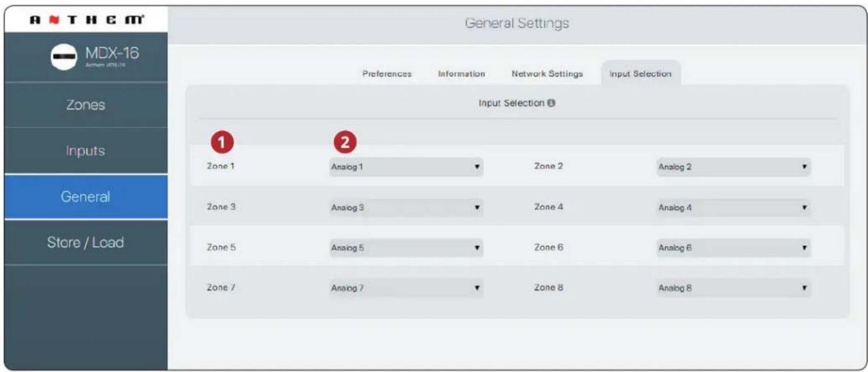Open Zone 2 input dropdown (Analog 2)

click(733, 167)
